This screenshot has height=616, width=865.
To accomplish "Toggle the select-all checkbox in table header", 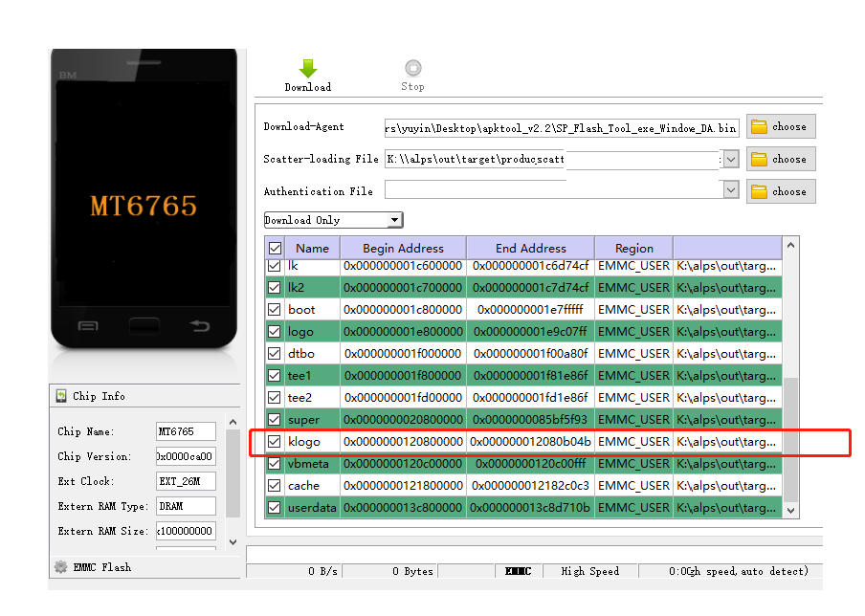I will coord(273,247).
